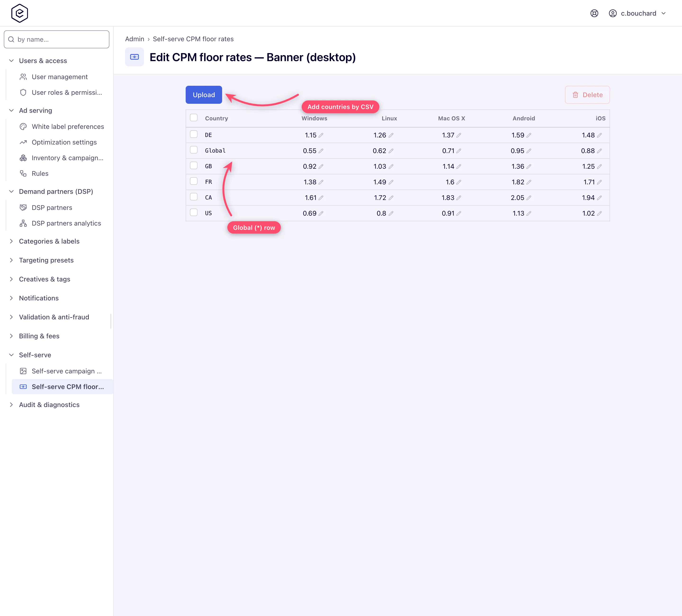This screenshot has width=682, height=616.
Task: Click the Rules shapes icon
Action: click(23, 173)
